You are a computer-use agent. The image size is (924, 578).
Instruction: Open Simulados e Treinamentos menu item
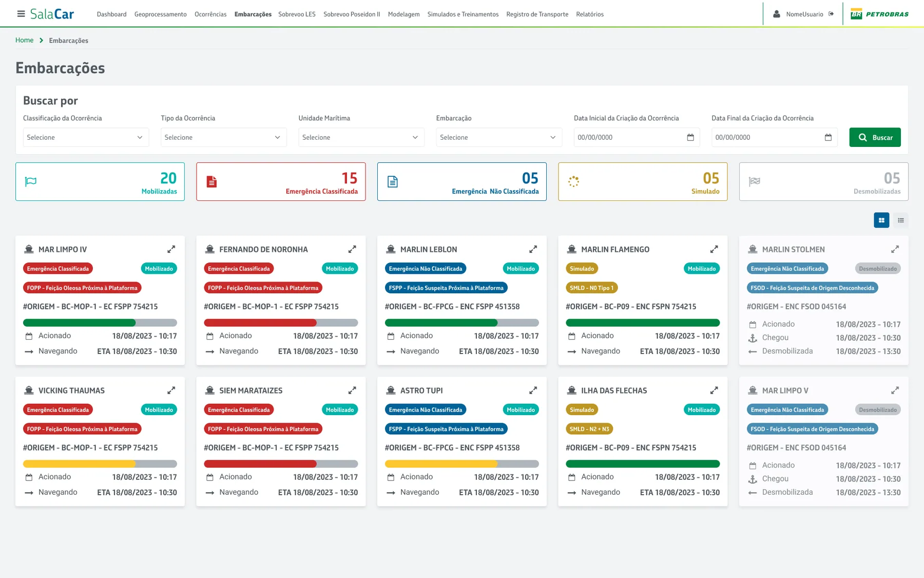pyautogui.click(x=463, y=14)
